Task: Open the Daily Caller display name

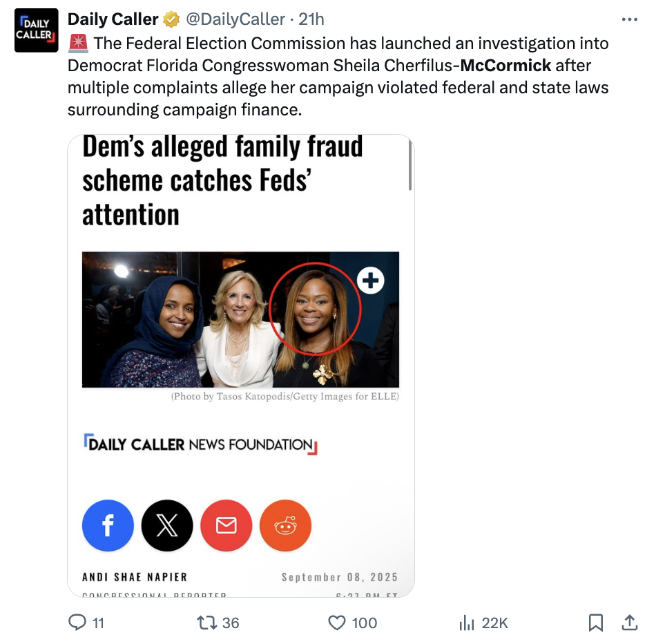Action: [x=113, y=19]
